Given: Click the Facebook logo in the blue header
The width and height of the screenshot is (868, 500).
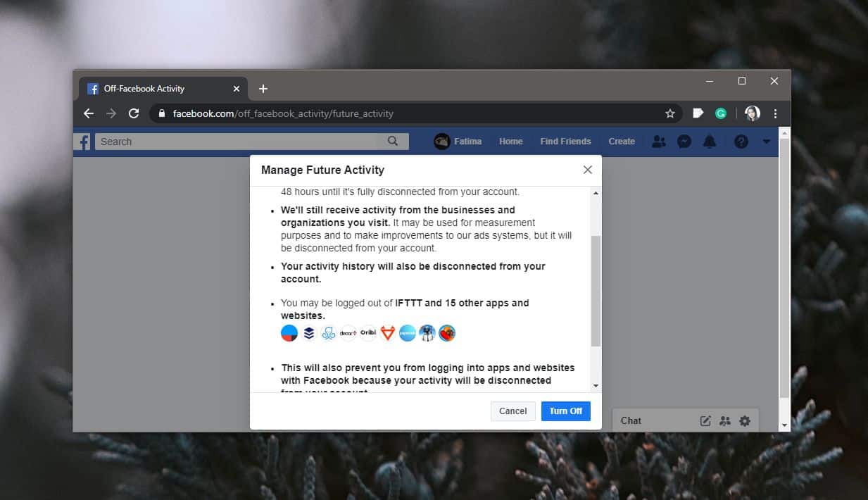Looking at the screenshot, I should click(x=84, y=142).
